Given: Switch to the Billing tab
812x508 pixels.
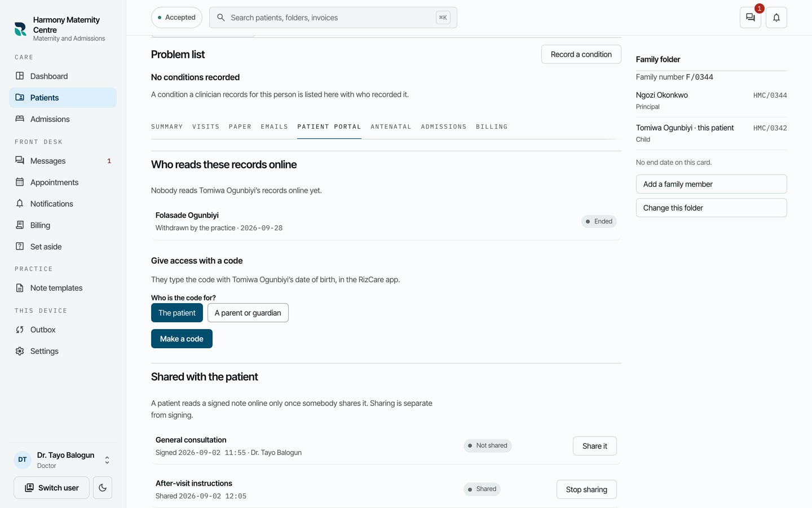Looking at the screenshot, I should (x=492, y=127).
